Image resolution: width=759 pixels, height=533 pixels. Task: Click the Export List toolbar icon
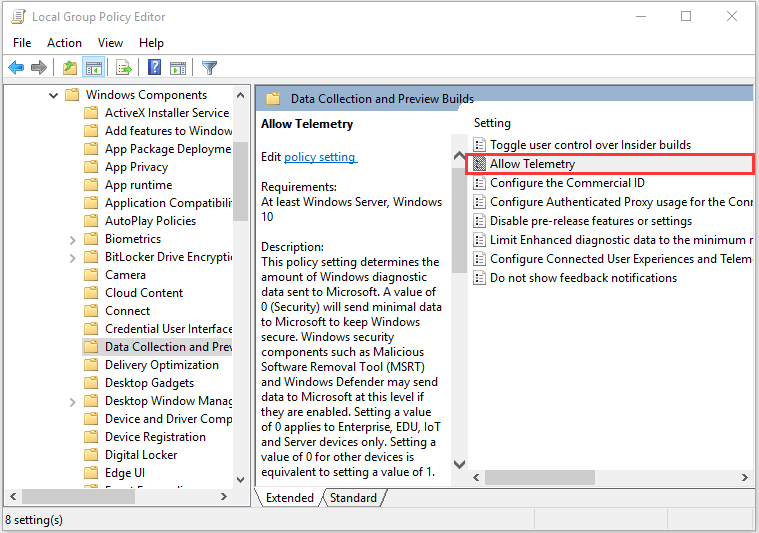[x=124, y=68]
